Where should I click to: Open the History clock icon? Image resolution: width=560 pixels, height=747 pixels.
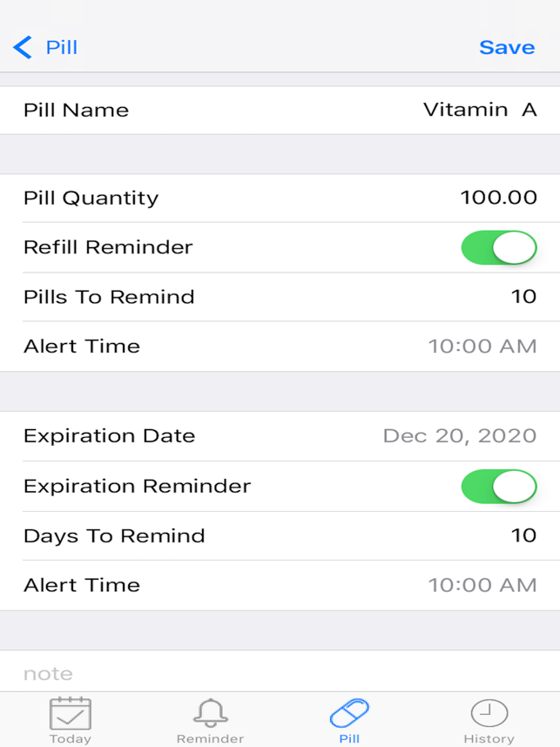(x=489, y=714)
